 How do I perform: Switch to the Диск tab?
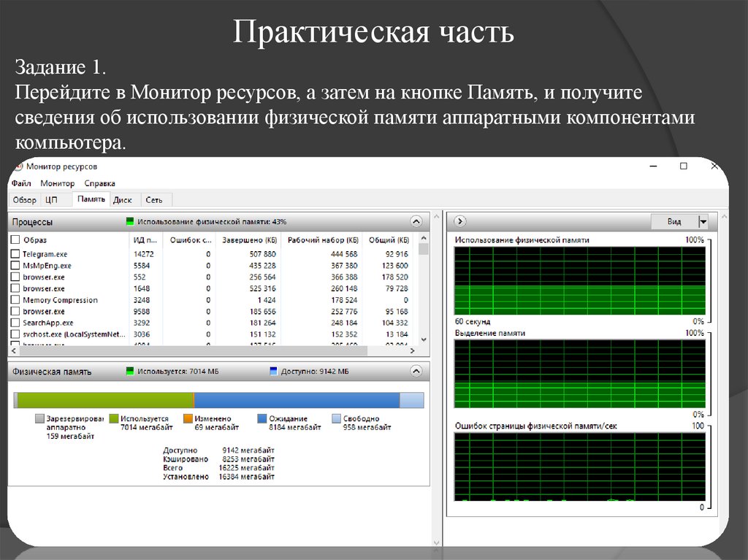pyautogui.click(x=123, y=199)
